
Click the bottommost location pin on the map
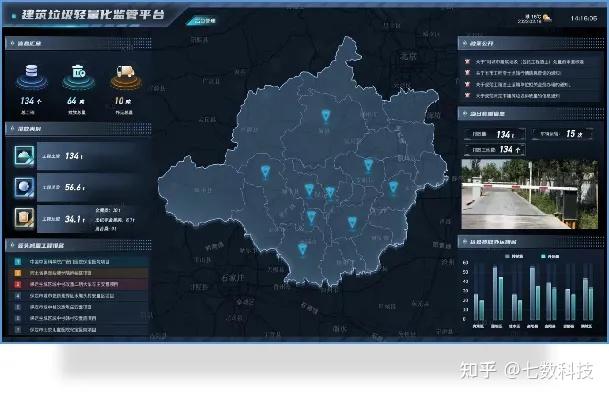click(303, 249)
